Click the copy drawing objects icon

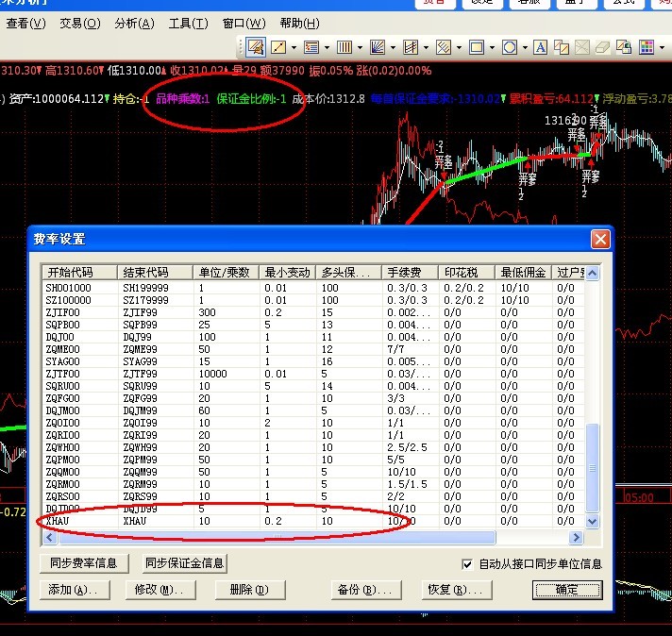[x=561, y=47]
